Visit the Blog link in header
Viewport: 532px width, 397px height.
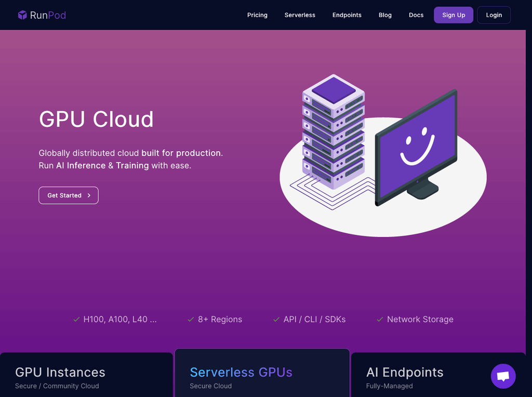[385, 15]
